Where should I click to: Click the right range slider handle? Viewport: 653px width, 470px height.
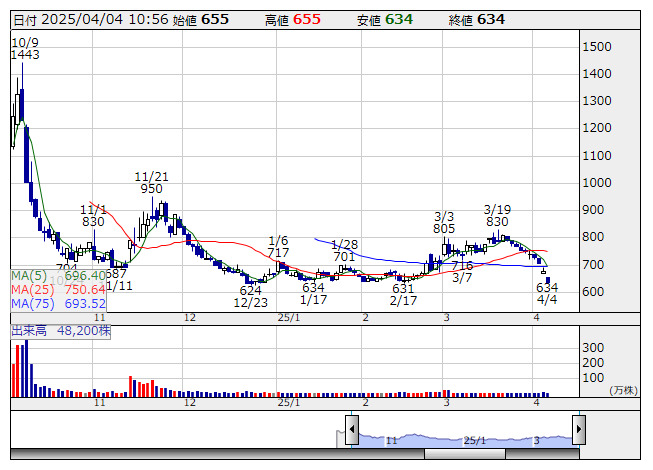578,429
